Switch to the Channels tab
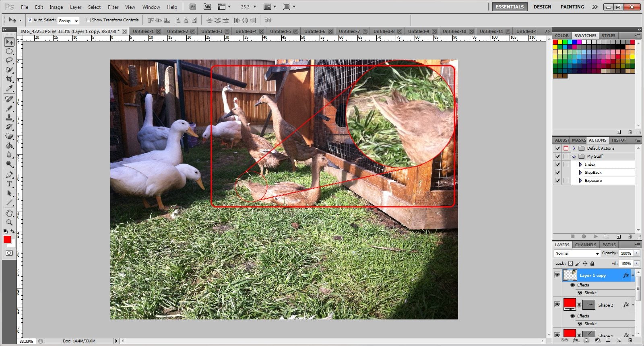 point(585,245)
